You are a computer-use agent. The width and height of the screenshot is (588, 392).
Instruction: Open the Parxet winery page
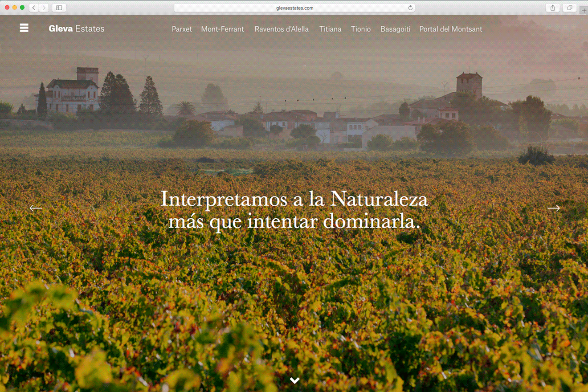pyautogui.click(x=182, y=29)
